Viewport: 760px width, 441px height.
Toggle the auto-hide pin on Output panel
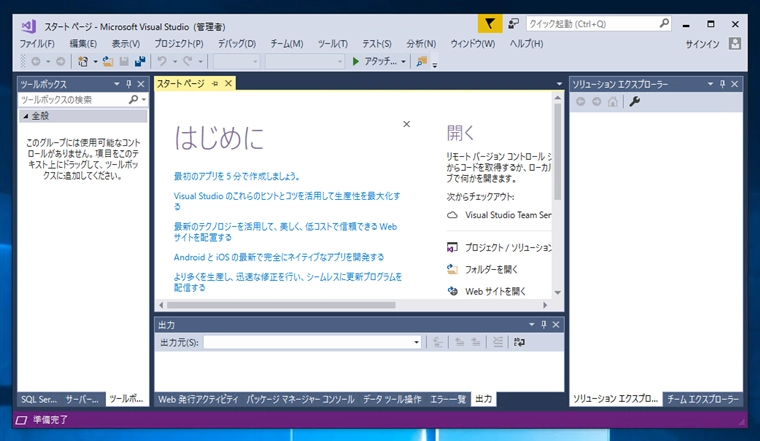click(x=543, y=325)
